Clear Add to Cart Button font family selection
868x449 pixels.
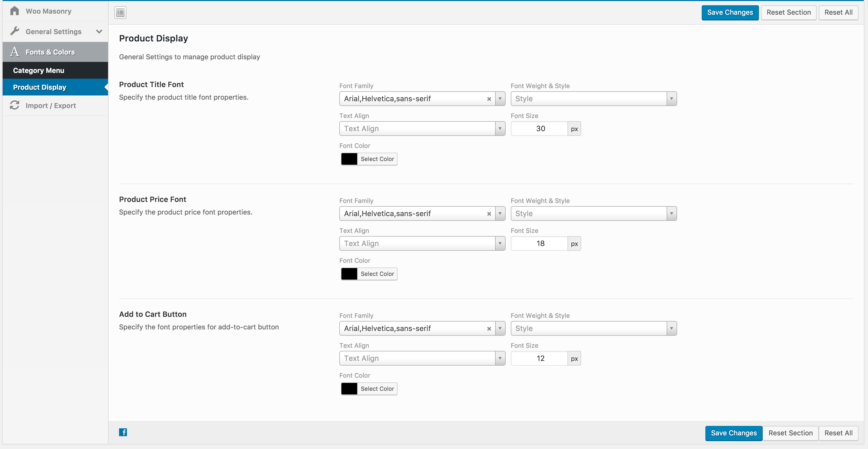click(489, 329)
